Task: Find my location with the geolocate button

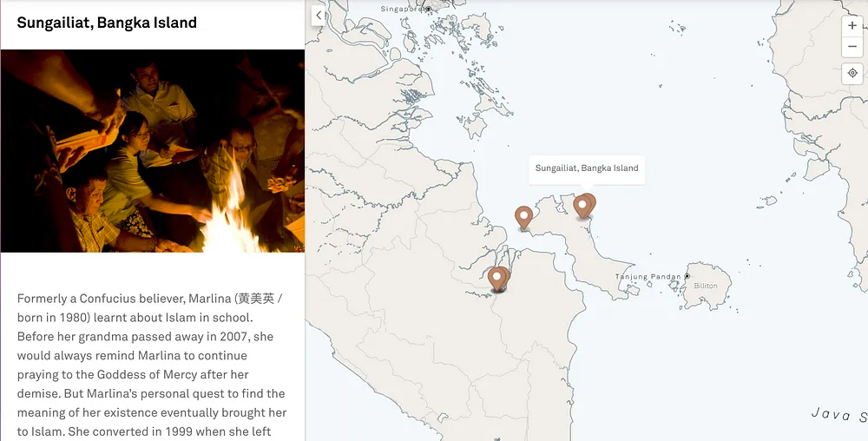Action: (852, 73)
